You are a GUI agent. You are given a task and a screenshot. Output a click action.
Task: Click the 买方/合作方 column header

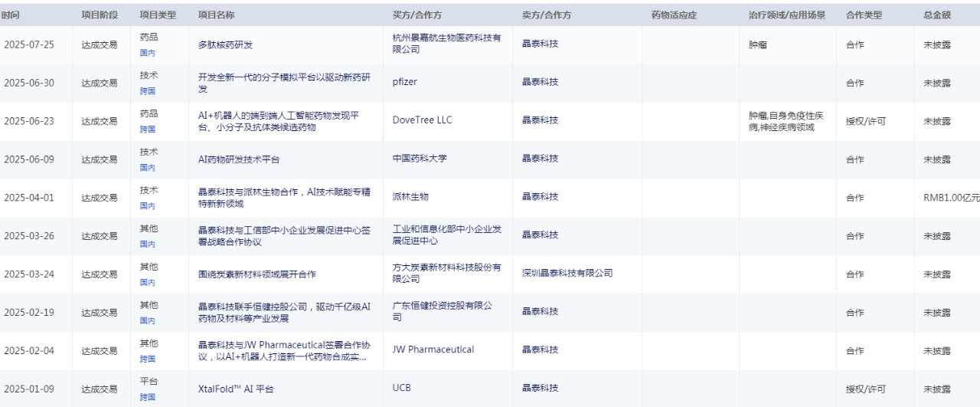coord(416,15)
